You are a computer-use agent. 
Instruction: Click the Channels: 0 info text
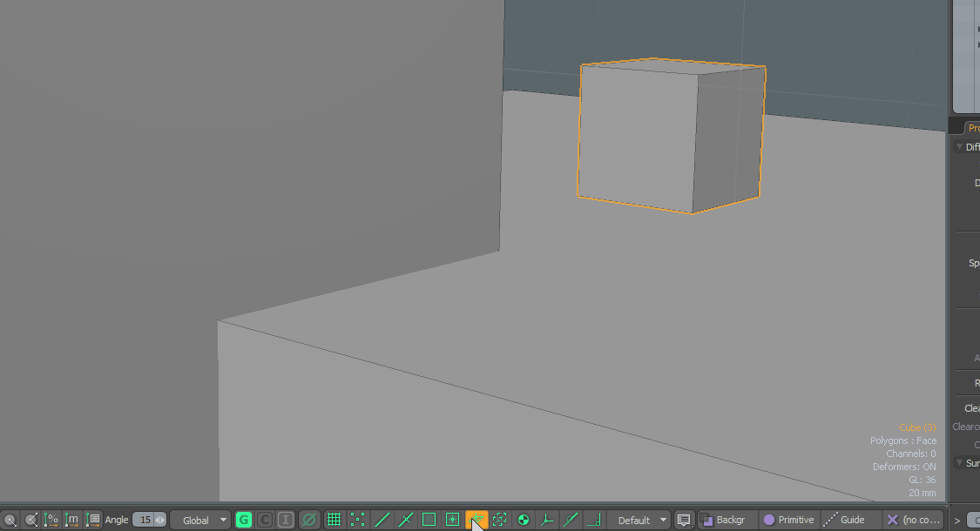[911, 454]
